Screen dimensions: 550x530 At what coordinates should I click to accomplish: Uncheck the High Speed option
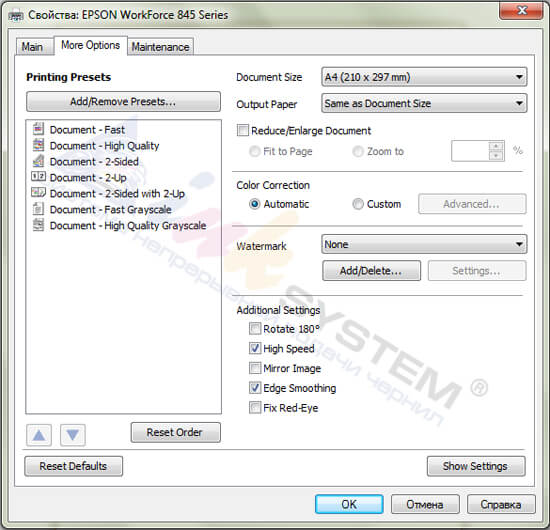pos(255,348)
